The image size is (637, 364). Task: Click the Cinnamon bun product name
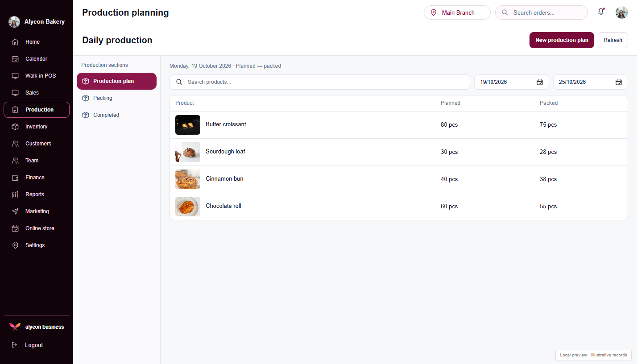[224, 179]
